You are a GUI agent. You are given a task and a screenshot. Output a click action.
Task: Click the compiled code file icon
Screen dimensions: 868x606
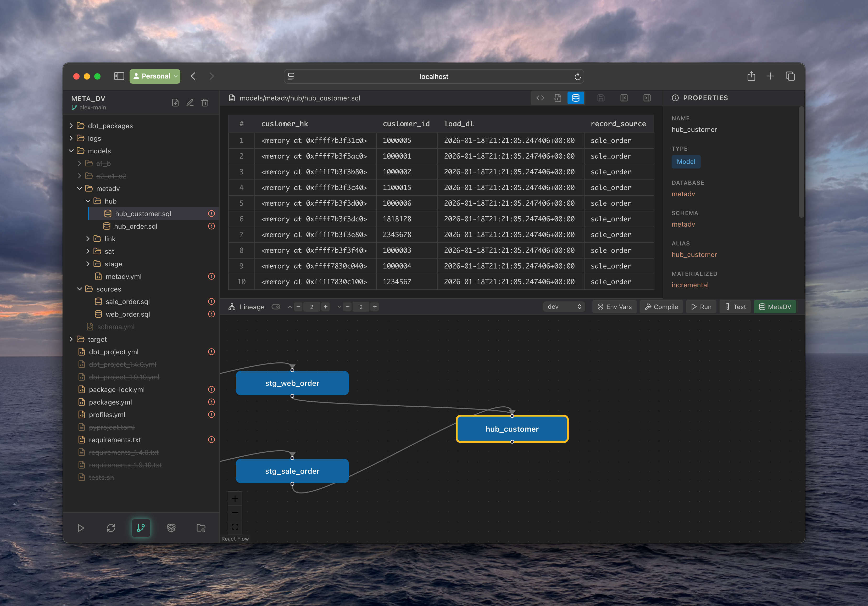(x=558, y=98)
